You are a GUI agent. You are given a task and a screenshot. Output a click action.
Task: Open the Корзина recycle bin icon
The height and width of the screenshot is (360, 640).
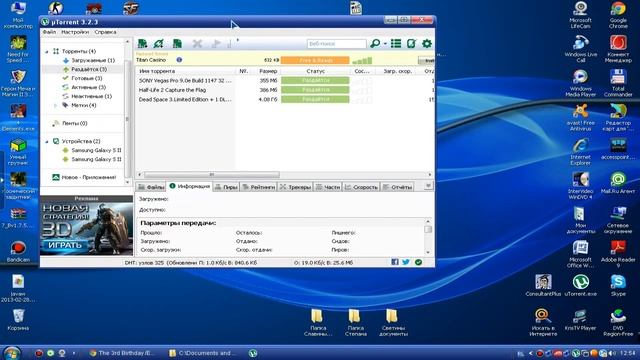coord(18,320)
